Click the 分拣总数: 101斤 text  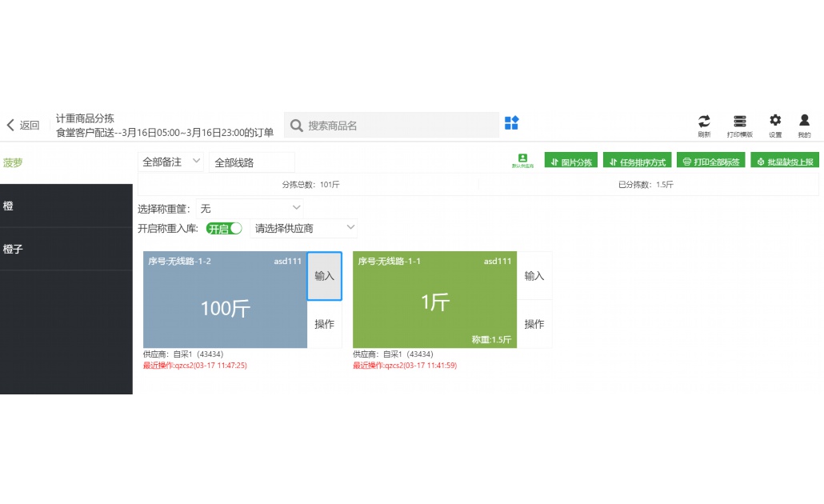tap(310, 185)
